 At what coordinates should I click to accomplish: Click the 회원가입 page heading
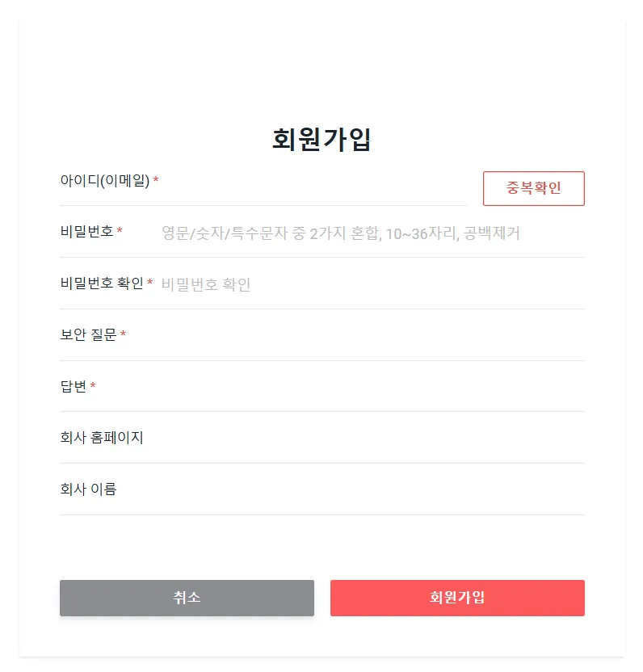click(321, 140)
